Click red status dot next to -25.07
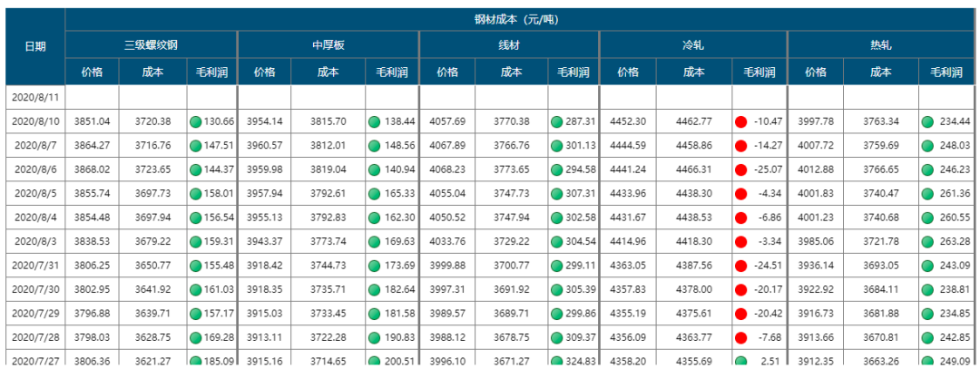Screen dimensions: 980x368 coord(740,169)
